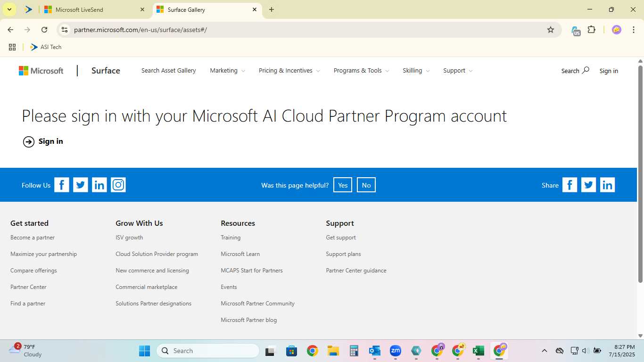Open Get support link

coord(341,238)
